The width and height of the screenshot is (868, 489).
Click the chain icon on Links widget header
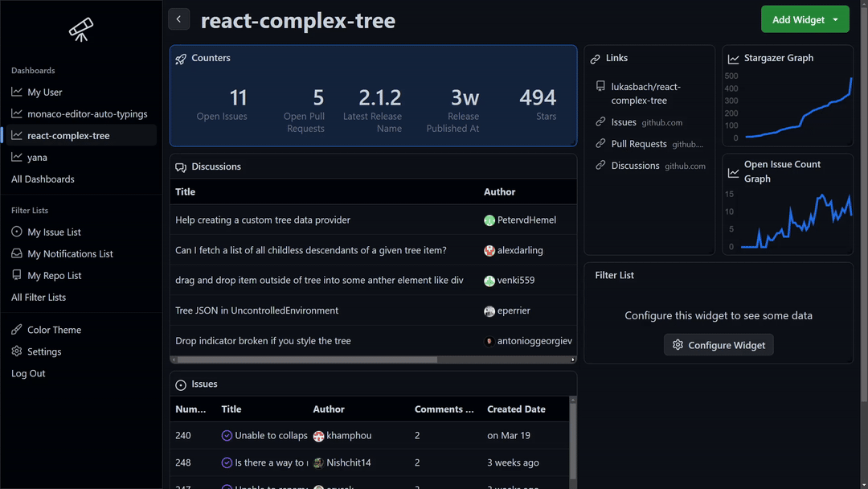595,59
